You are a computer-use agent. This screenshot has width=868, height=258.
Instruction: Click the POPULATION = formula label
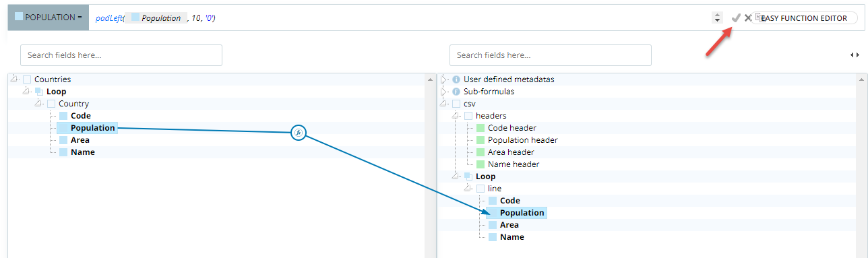pos(48,18)
